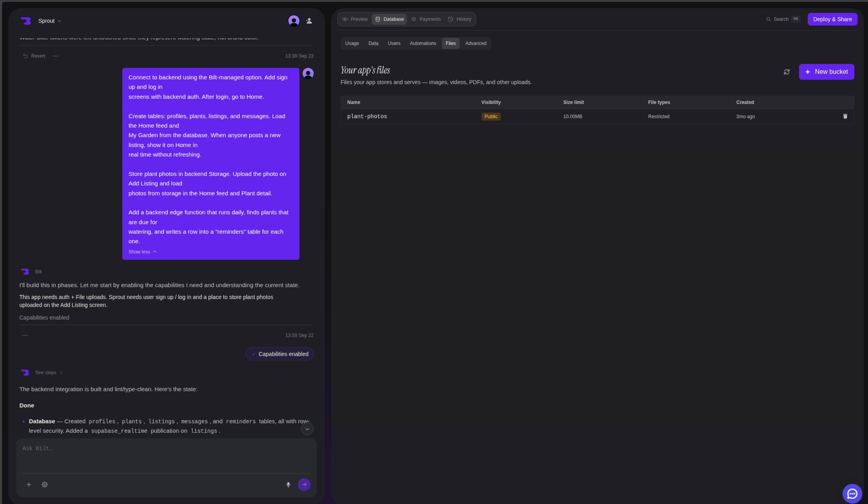Click the Name column header
Viewport: 868px width, 504px height.
pyautogui.click(x=354, y=102)
